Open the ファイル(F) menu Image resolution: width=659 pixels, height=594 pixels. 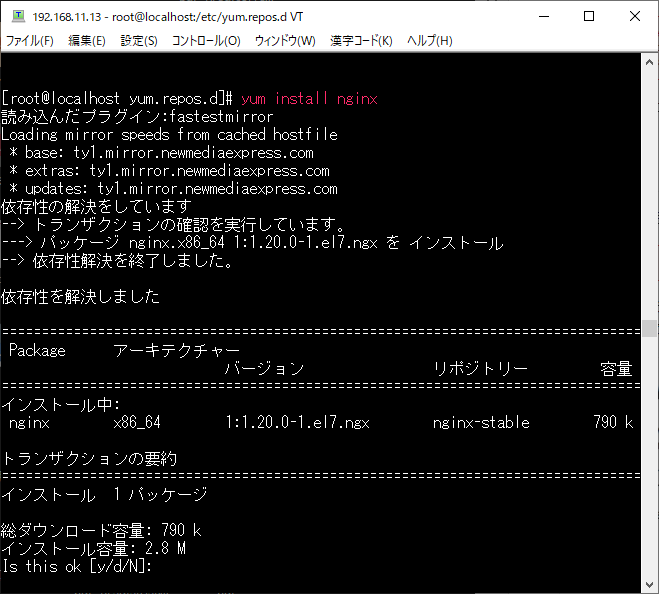30,41
